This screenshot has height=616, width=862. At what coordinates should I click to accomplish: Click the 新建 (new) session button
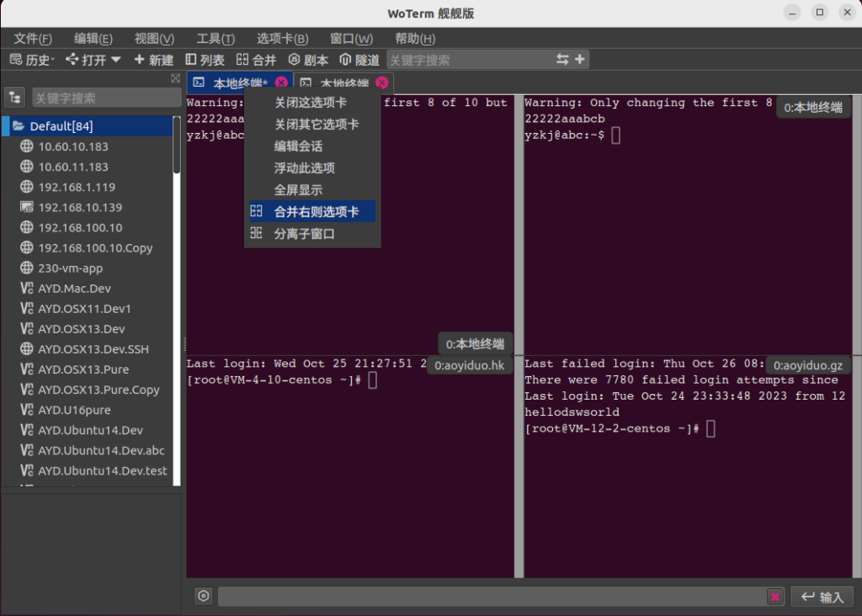pos(153,60)
